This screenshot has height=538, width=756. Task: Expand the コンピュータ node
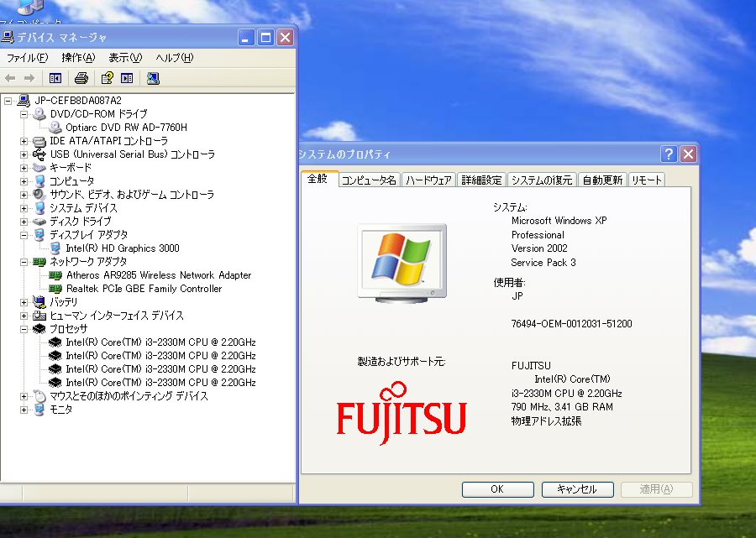(x=24, y=181)
